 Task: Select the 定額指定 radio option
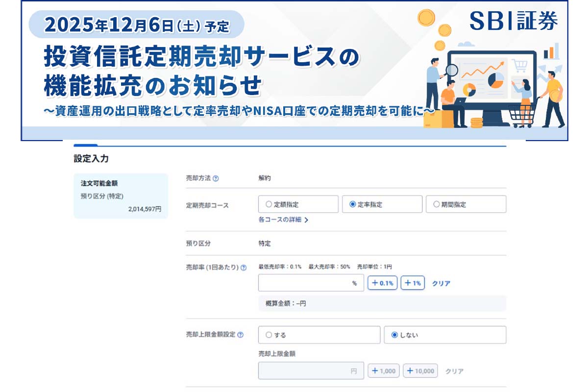269,204
